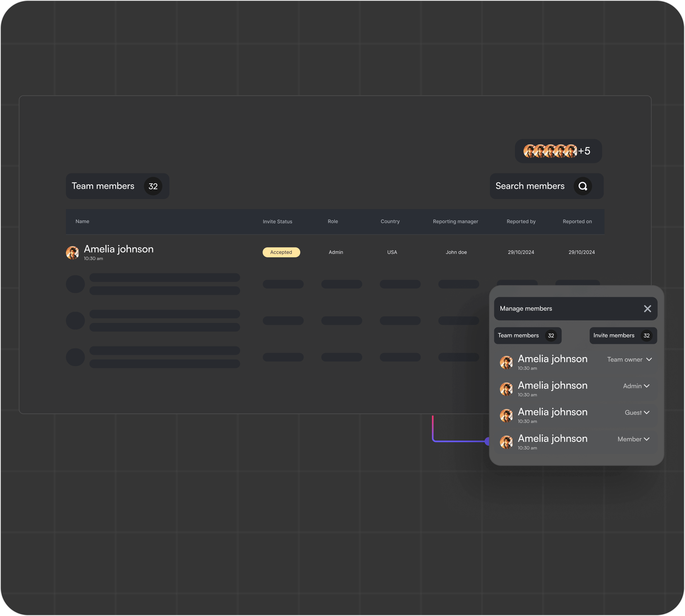Viewport: 685px width, 616px height.
Task: Click Amelia johnson's avatar in the table row
Action: [x=72, y=253]
